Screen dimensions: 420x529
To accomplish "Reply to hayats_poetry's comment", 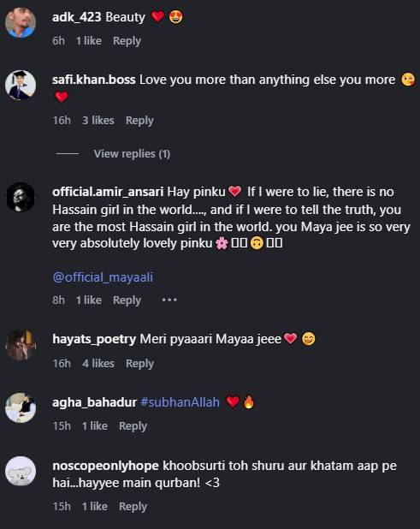I will pyautogui.click(x=139, y=363).
